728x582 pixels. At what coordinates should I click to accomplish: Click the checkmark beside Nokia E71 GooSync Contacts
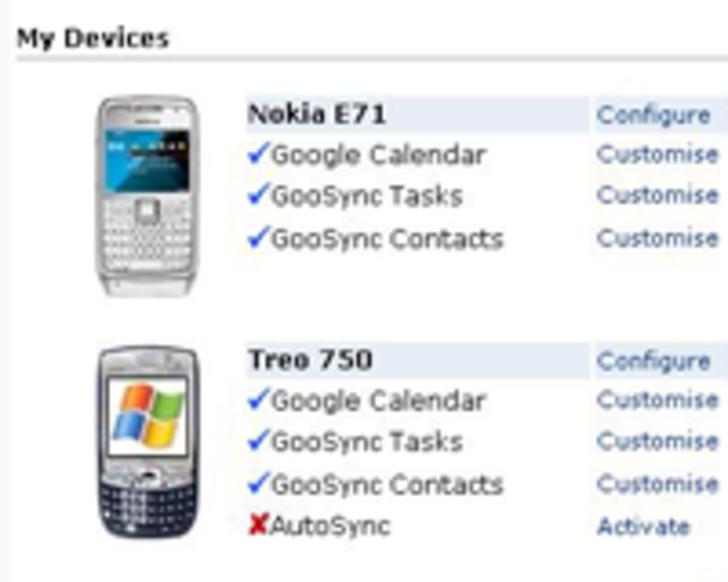tap(258, 238)
